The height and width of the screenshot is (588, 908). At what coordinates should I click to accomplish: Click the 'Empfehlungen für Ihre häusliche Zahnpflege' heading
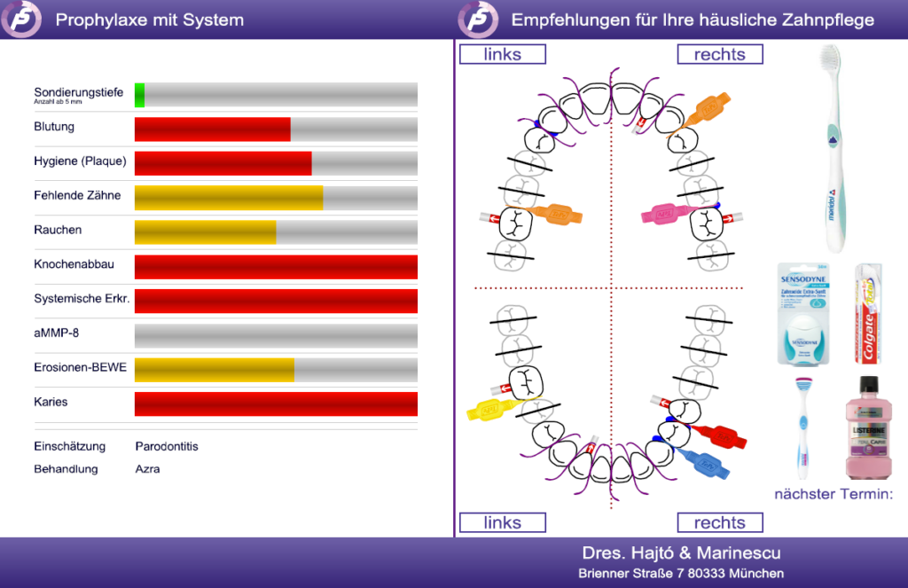pos(693,20)
